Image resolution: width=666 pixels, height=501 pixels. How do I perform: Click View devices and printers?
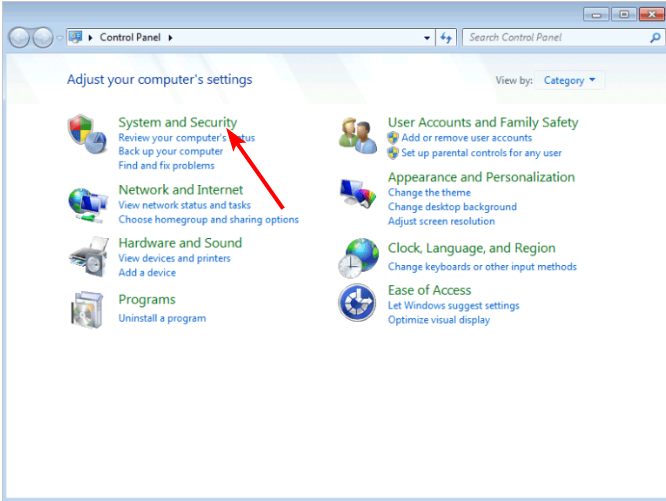coord(174,258)
